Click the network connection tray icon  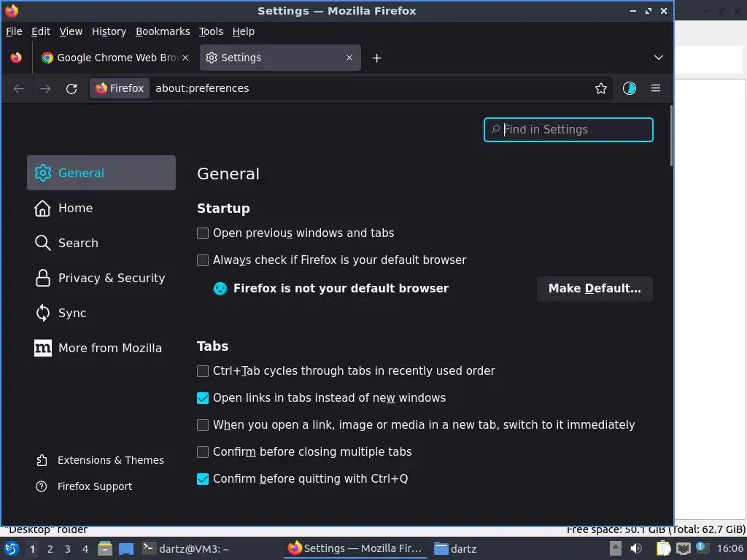pos(683,549)
